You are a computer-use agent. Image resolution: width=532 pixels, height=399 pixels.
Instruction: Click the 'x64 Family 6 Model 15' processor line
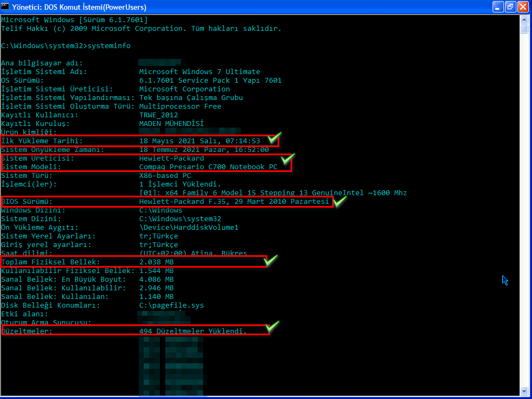point(273,193)
